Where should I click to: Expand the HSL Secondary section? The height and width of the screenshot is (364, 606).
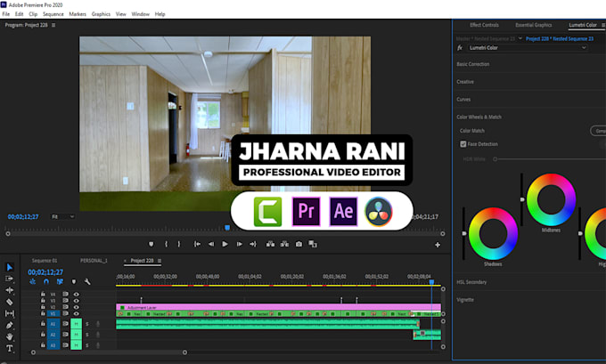[471, 282]
